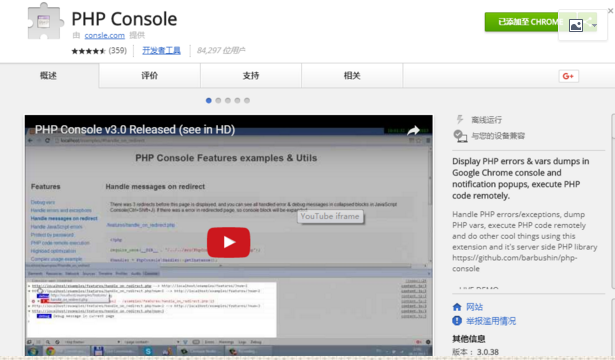
Task: Click the report abuse exclamation icon
Action: 457,321
